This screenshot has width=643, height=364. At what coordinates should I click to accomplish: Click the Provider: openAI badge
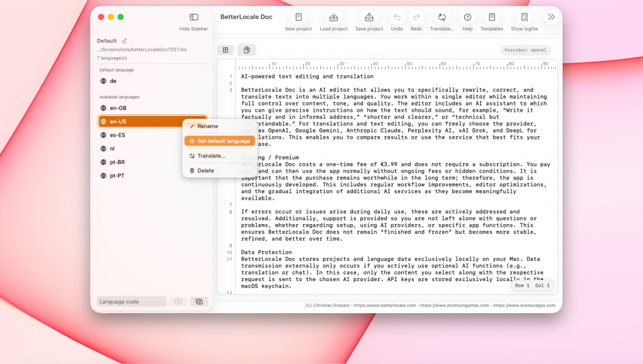[x=525, y=50]
